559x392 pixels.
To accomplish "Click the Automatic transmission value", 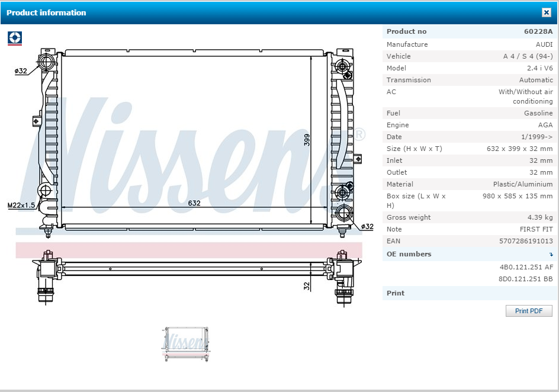I will click(536, 80).
